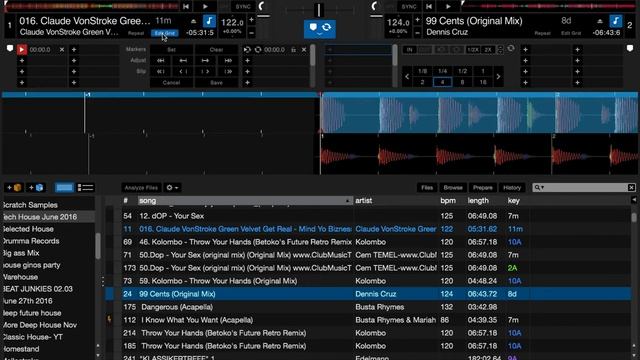Screen dimensions: 640x360
Task: Open the History panel tab
Action: coord(512,188)
